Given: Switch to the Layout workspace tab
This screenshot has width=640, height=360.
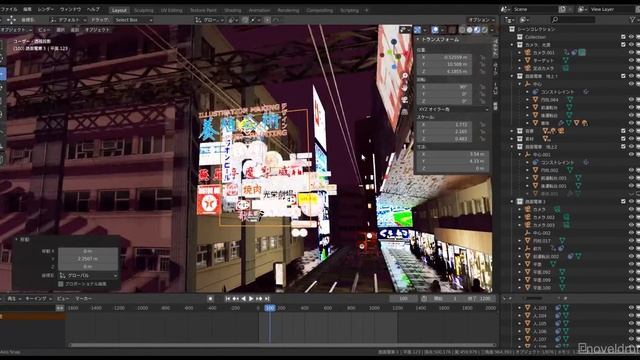Looking at the screenshot, I should coord(119,10).
